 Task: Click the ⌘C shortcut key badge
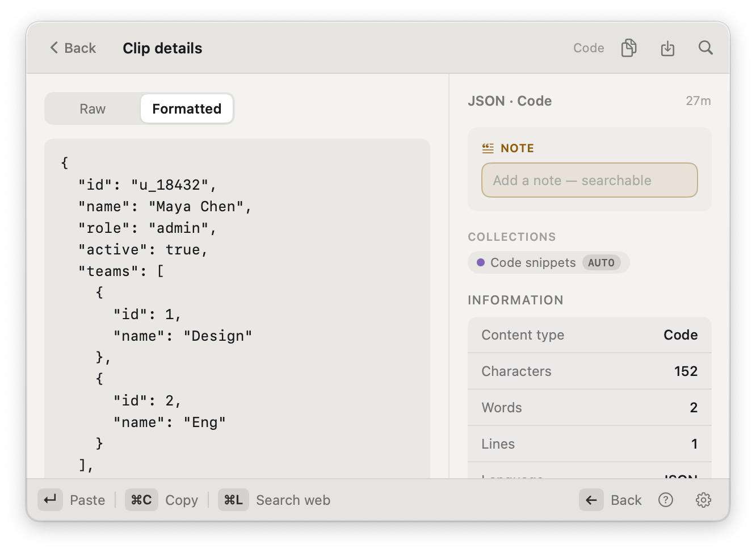141,500
